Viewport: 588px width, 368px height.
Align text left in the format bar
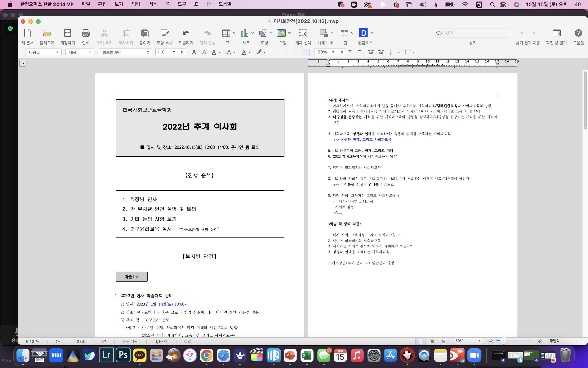click(x=276, y=52)
